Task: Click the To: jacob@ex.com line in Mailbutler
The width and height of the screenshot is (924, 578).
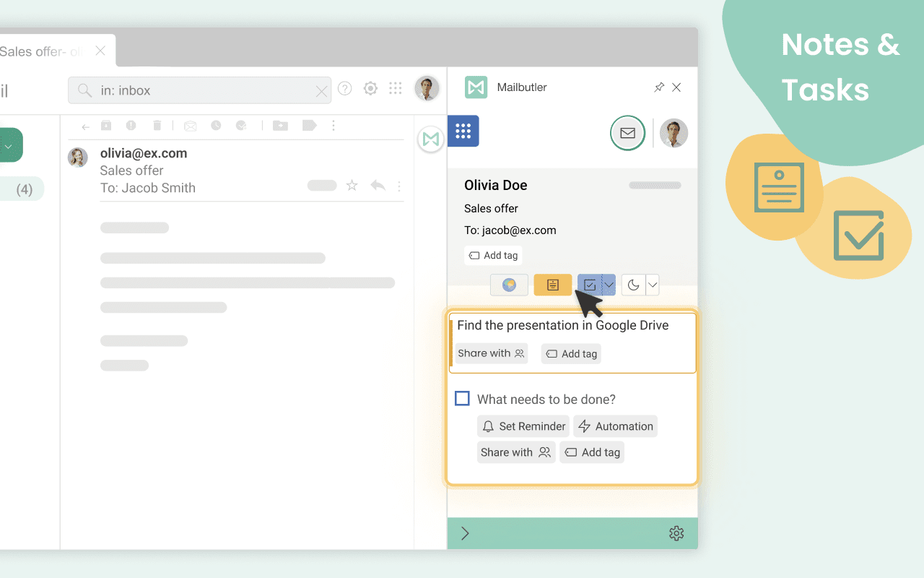Action: 510,230
